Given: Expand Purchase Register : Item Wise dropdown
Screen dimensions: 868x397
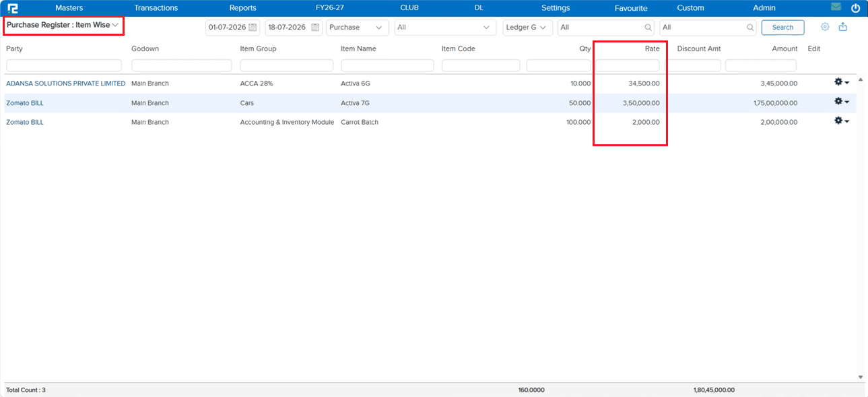Looking at the screenshot, I should 63,25.
